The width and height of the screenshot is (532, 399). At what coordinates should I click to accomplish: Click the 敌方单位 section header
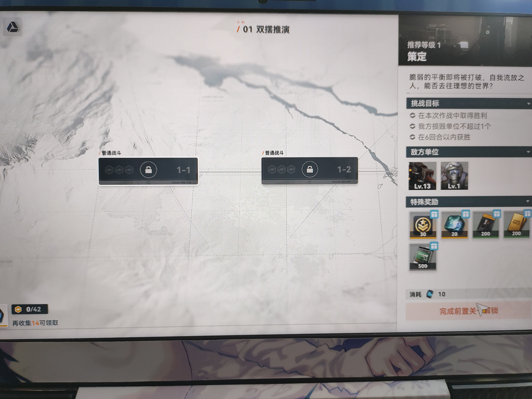[469, 152]
